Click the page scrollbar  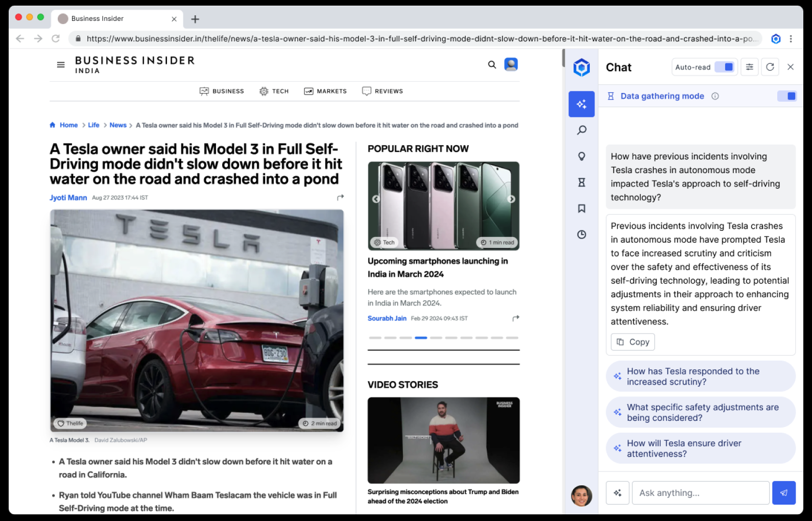tap(563, 58)
